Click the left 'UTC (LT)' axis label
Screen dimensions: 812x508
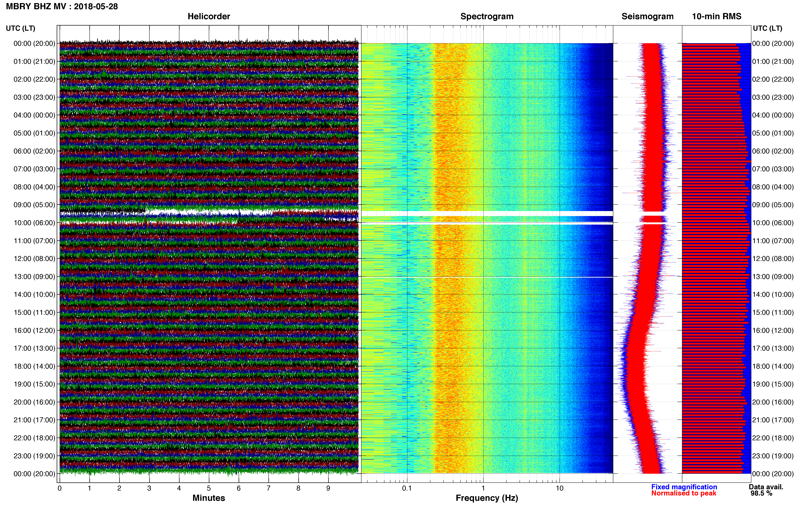[x=21, y=28]
